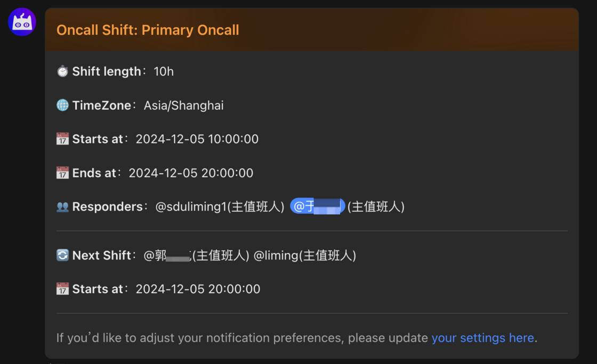The height and width of the screenshot is (364, 597).
Task: Click the responders people icon
Action: [x=62, y=206]
